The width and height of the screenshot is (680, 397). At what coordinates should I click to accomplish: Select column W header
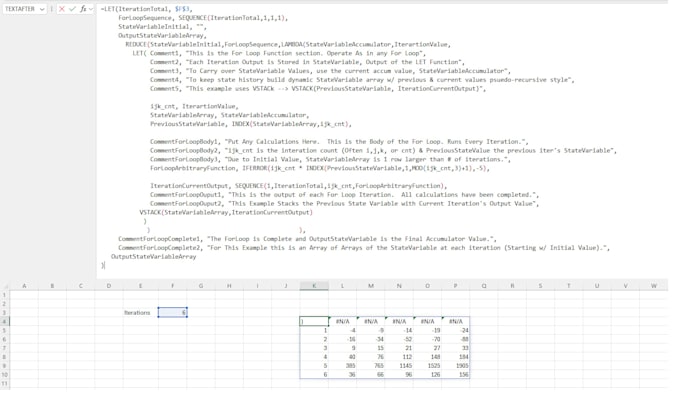tap(654, 286)
